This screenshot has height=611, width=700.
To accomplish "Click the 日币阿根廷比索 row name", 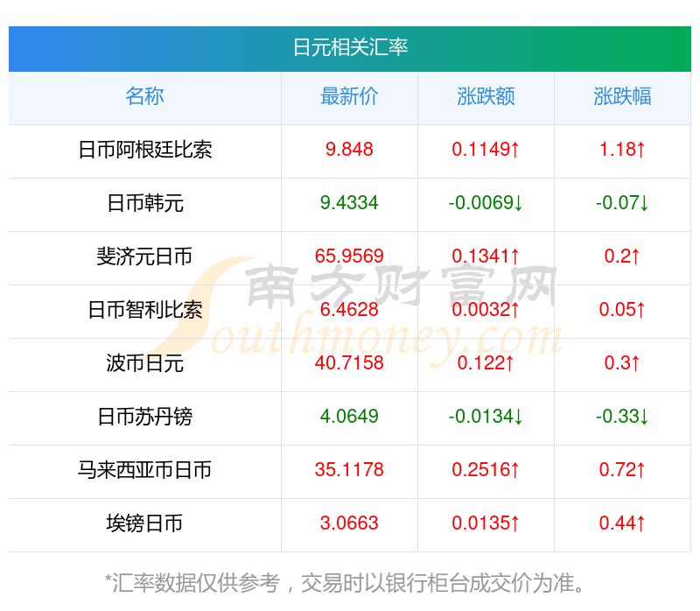I will point(144,150).
